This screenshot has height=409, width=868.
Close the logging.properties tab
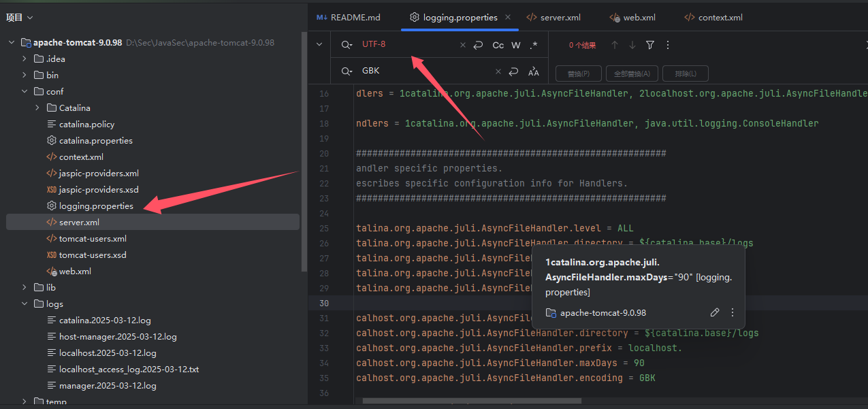[x=508, y=18]
